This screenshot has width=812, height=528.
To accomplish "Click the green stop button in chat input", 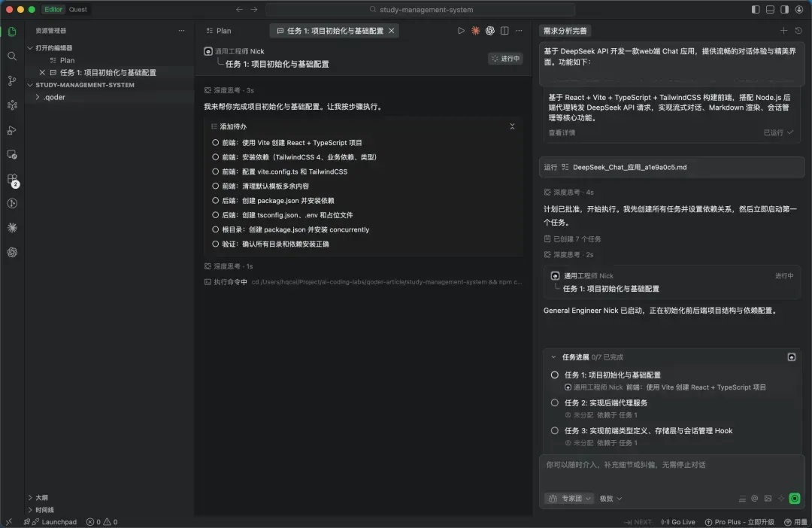I will tap(795, 498).
